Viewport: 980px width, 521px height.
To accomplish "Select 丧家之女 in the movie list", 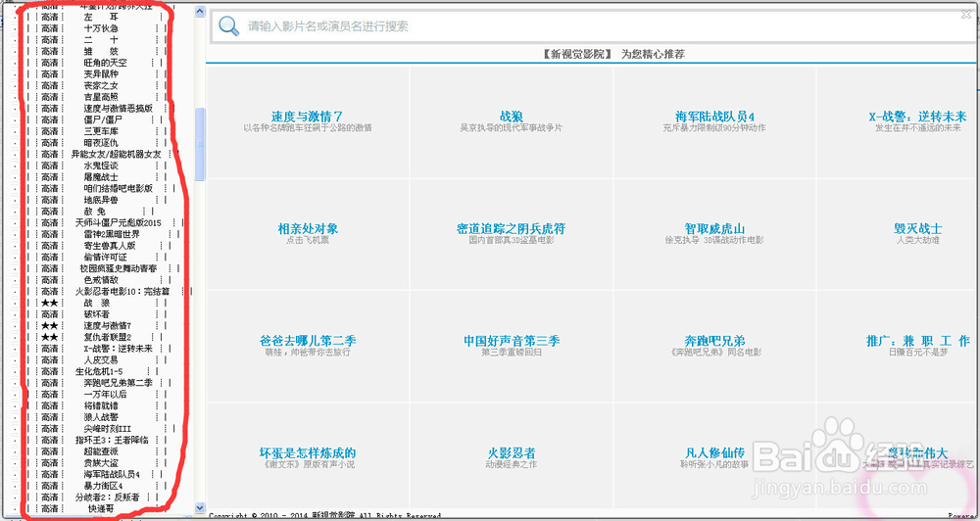I will tap(101, 85).
